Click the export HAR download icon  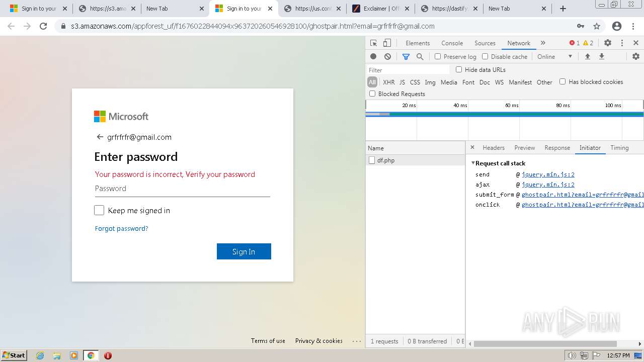coord(601,56)
